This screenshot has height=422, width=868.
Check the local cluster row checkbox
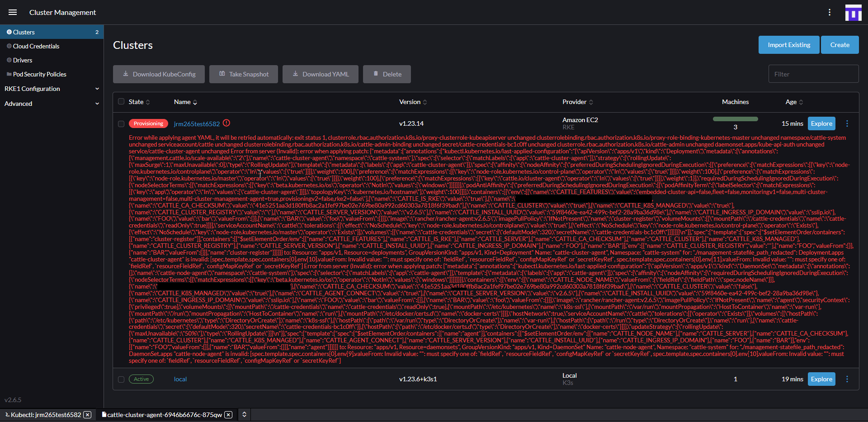point(121,379)
